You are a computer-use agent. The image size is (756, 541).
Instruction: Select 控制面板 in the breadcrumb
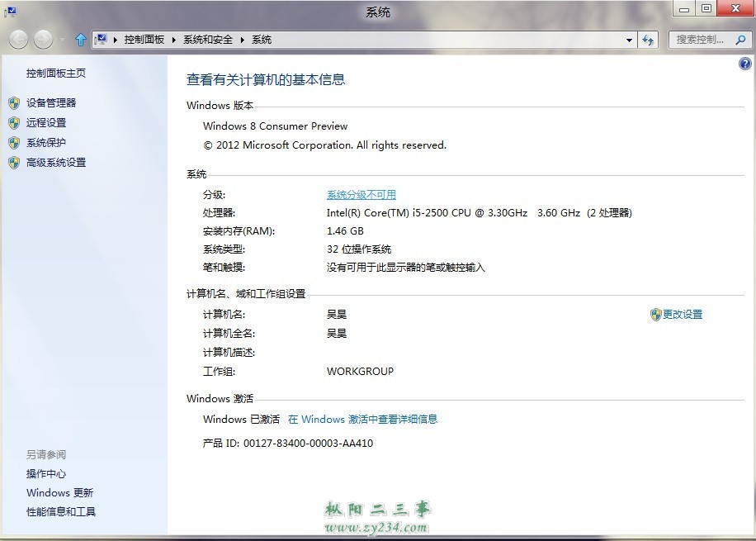144,40
